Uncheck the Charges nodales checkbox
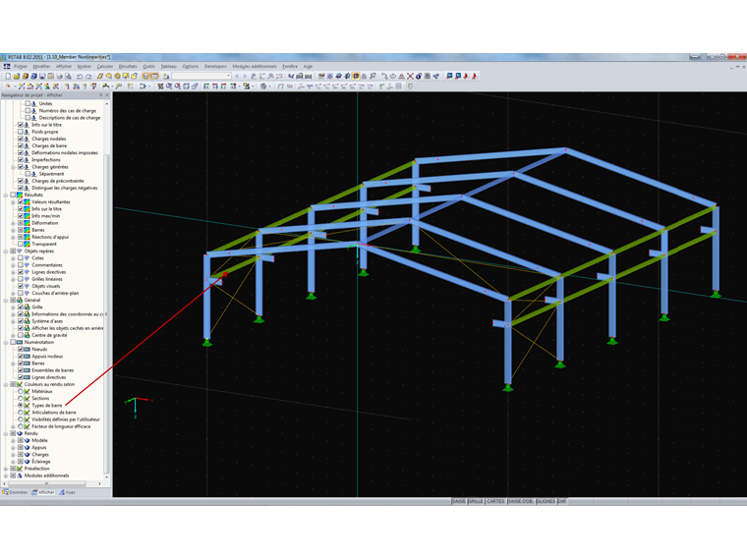Viewport: 747px width, 560px height. (x=21, y=139)
